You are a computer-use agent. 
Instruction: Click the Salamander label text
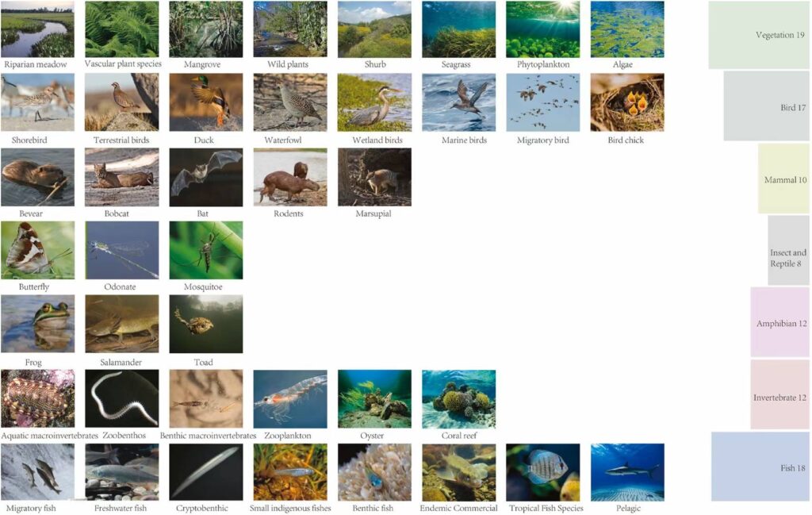(121, 362)
